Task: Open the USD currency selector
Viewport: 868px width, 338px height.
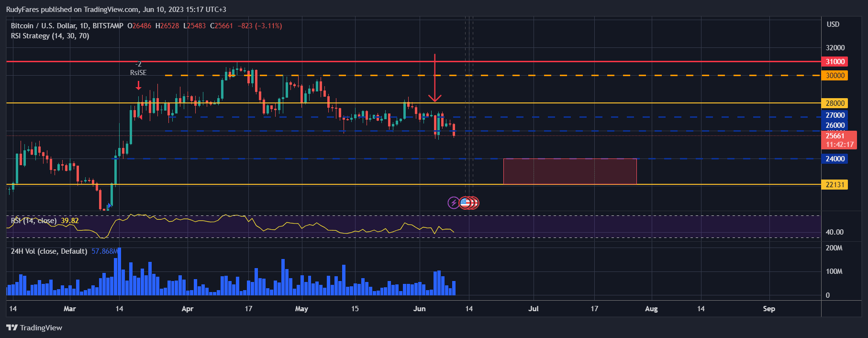Action: point(833,24)
